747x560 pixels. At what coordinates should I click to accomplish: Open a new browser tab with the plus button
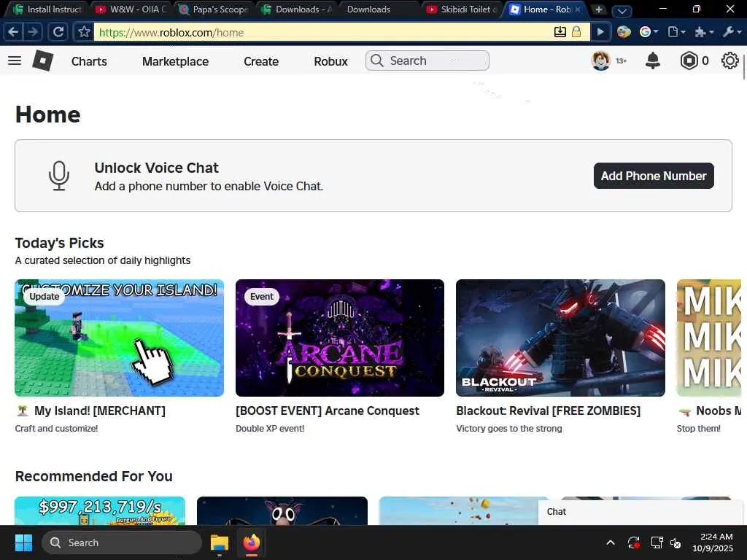(x=599, y=9)
